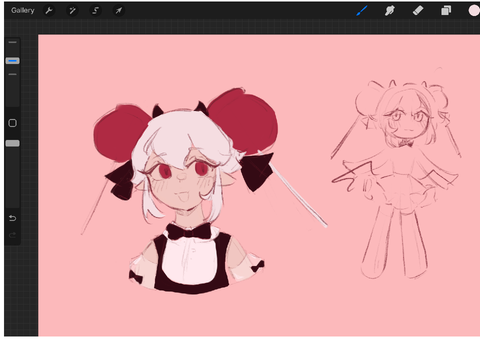The height and width of the screenshot is (360, 480).
Task: Open the Adjustments magic wand menu
Action: [72, 11]
